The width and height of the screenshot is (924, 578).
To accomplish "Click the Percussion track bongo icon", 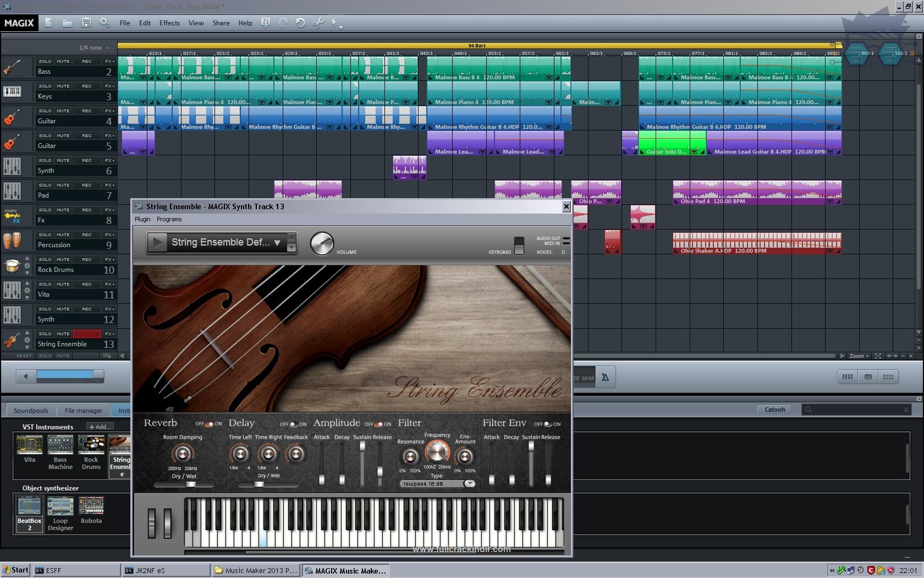I will (12, 241).
